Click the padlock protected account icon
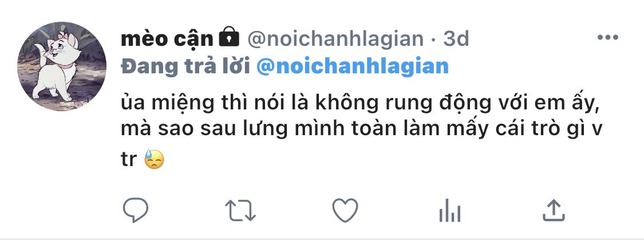This screenshot has width=644, height=240. pos(228,38)
